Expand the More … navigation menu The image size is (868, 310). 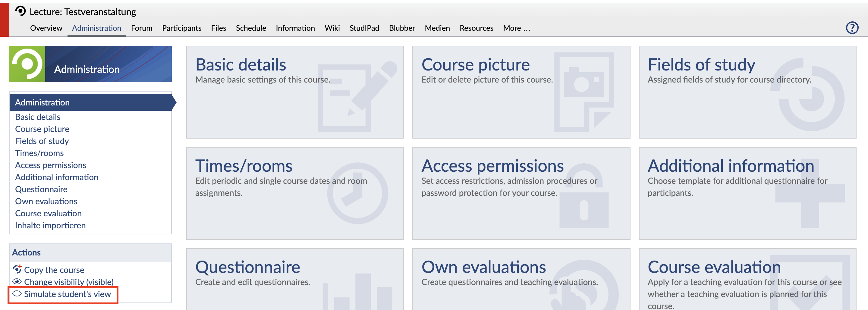pyautogui.click(x=516, y=28)
